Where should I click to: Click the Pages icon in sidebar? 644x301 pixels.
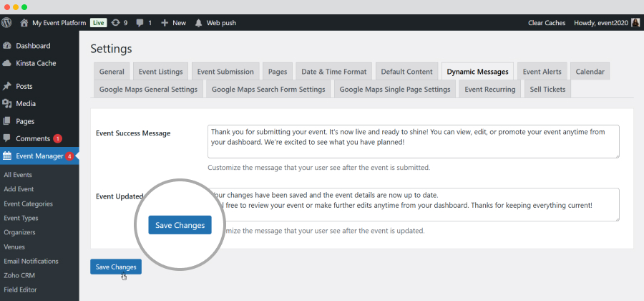pyautogui.click(x=6, y=121)
